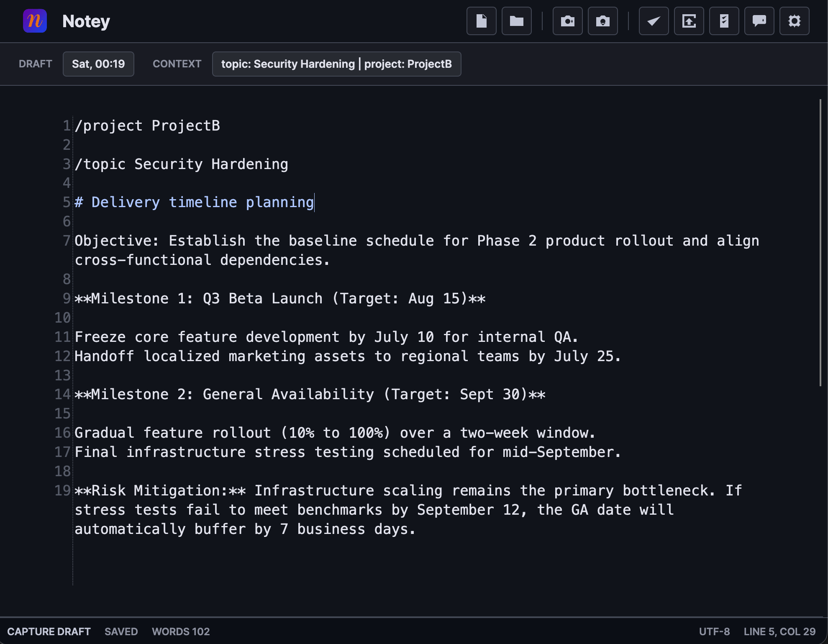Open the folder icon in the toolbar
828x644 pixels.
coord(517,21)
